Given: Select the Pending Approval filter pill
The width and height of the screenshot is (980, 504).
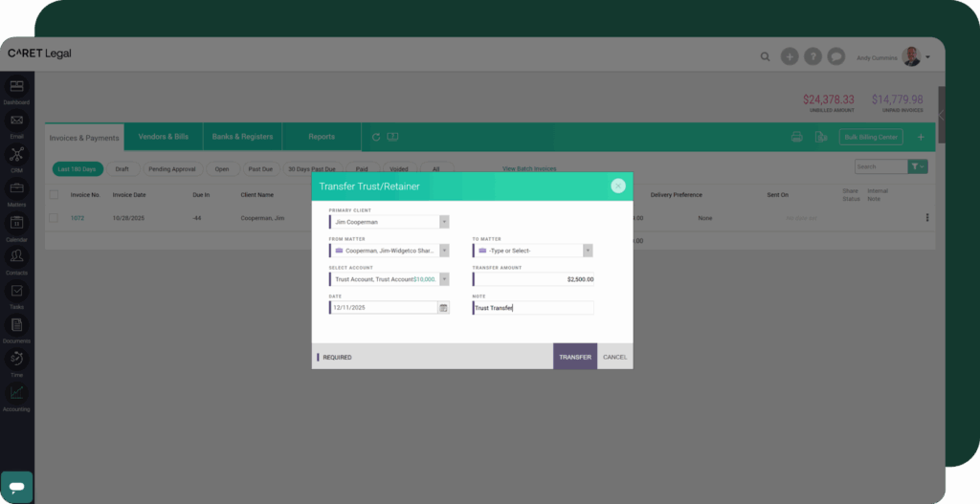Looking at the screenshot, I should pos(172,169).
